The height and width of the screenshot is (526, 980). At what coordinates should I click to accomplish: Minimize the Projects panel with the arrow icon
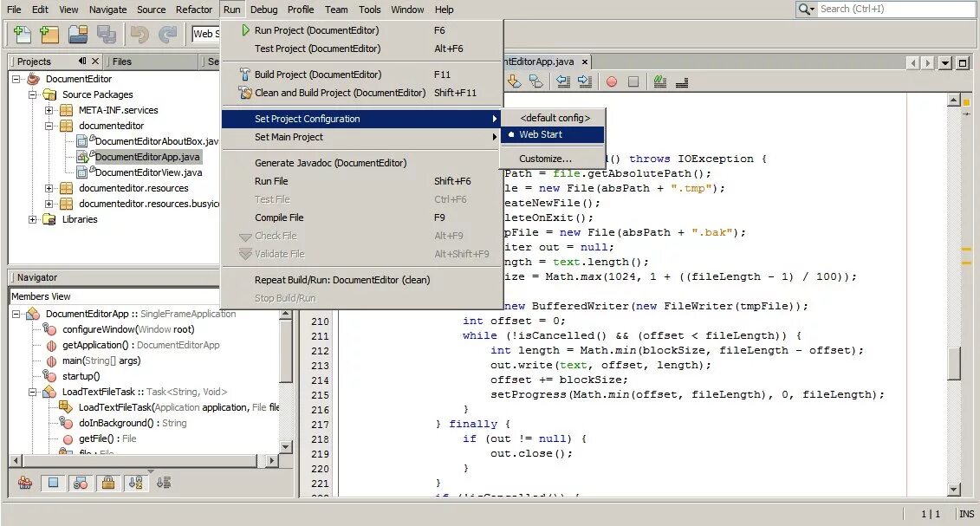(81, 62)
